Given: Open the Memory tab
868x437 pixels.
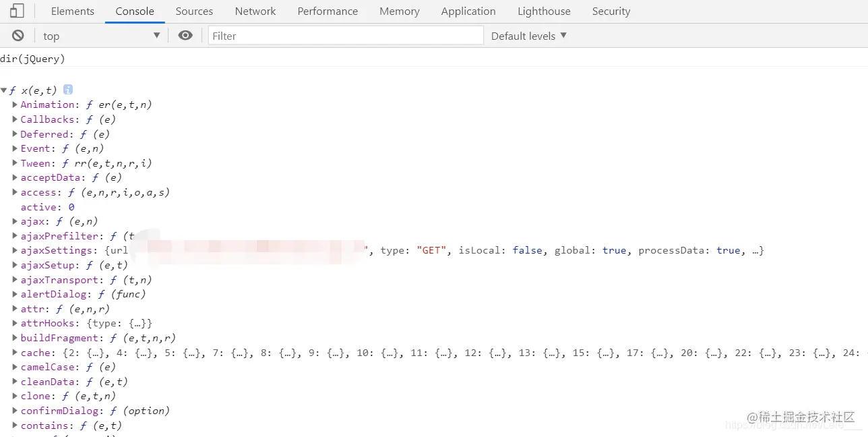Looking at the screenshot, I should [x=400, y=11].
